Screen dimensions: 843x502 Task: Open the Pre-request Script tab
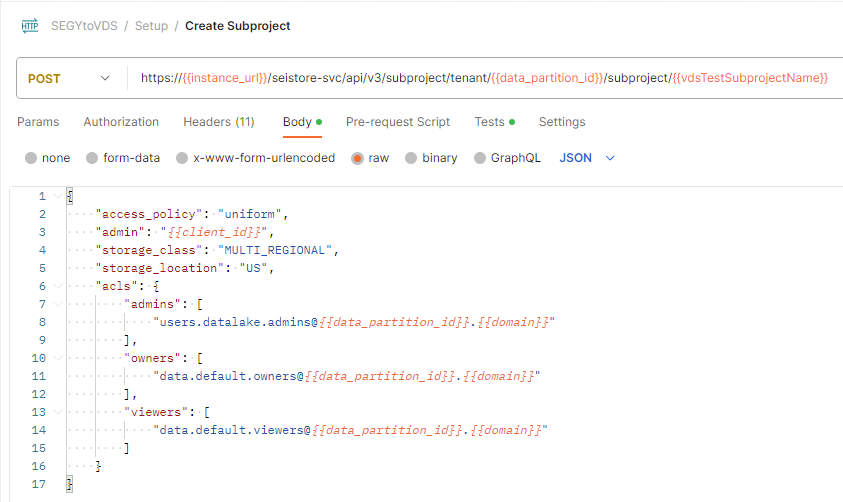click(x=398, y=122)
